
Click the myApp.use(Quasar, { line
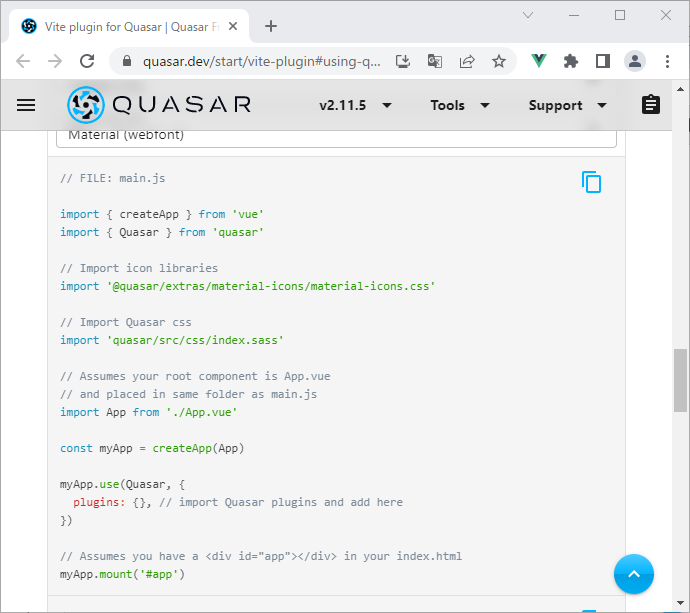point(122,485)
